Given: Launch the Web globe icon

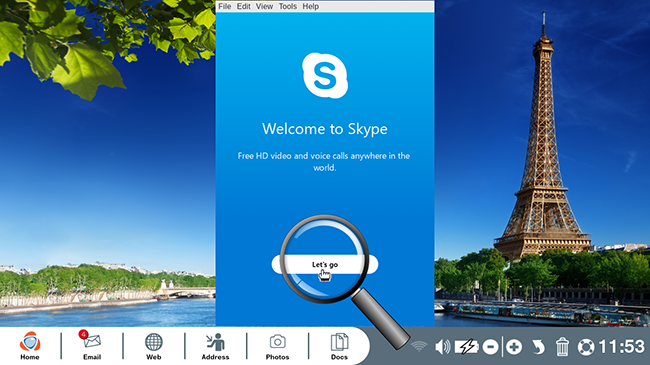Looking at the screenshot, I should click(x=153, y=346).
